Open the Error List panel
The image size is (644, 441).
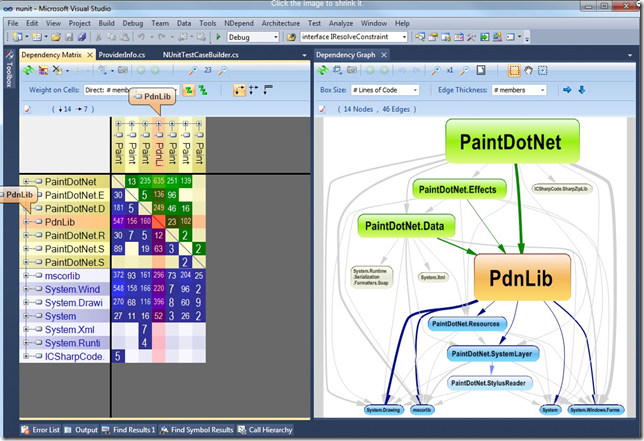tap(40, 430)
